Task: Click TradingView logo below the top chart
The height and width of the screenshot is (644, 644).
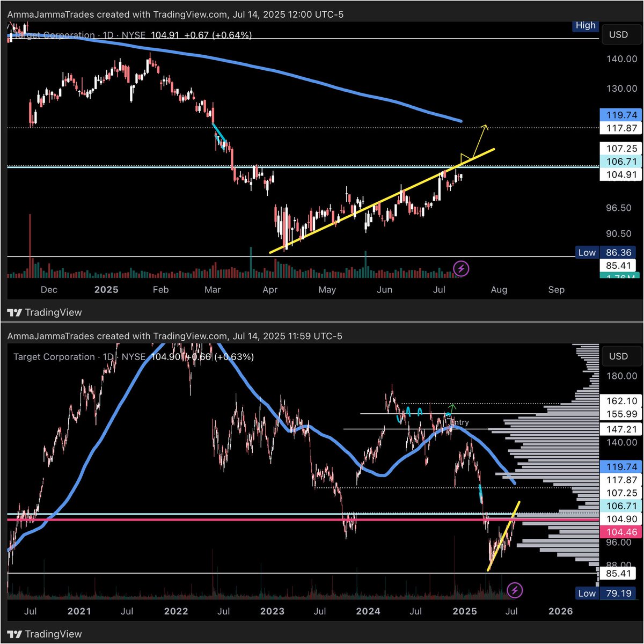Action: point(45,312)
